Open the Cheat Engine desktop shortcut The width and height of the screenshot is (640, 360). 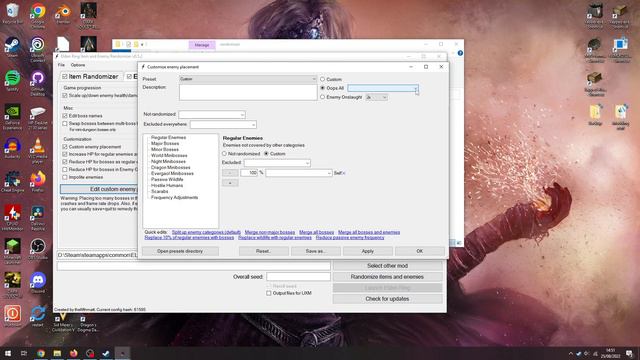tap(13, 182)
